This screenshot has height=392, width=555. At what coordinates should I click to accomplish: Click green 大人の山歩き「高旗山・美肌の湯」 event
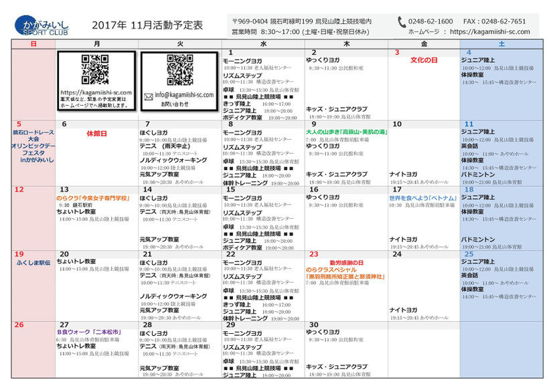[347, 132]
